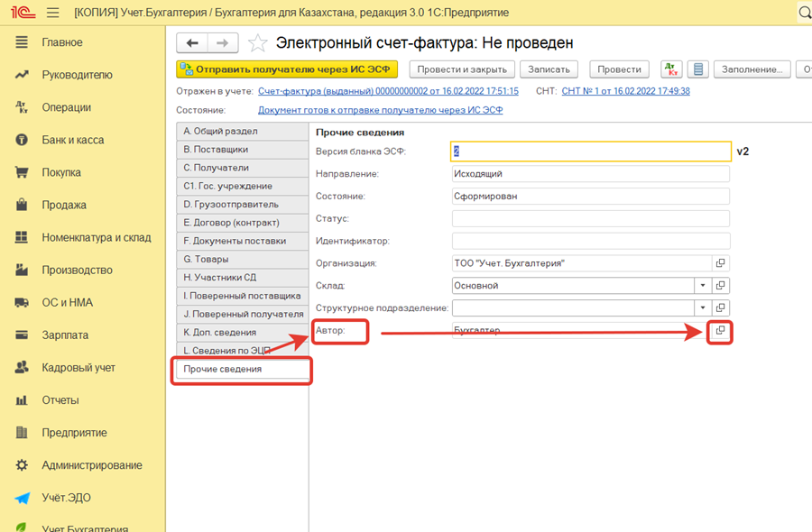Screen dimensions: 812x532
Task: Click the Версия бланка ЭСФ field
Action: 590,151
